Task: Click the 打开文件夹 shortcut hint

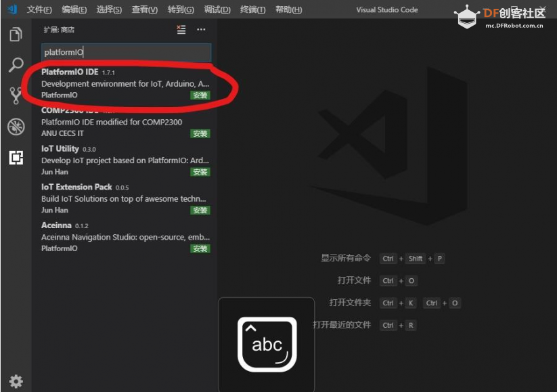Action: (x=350, y=303)
